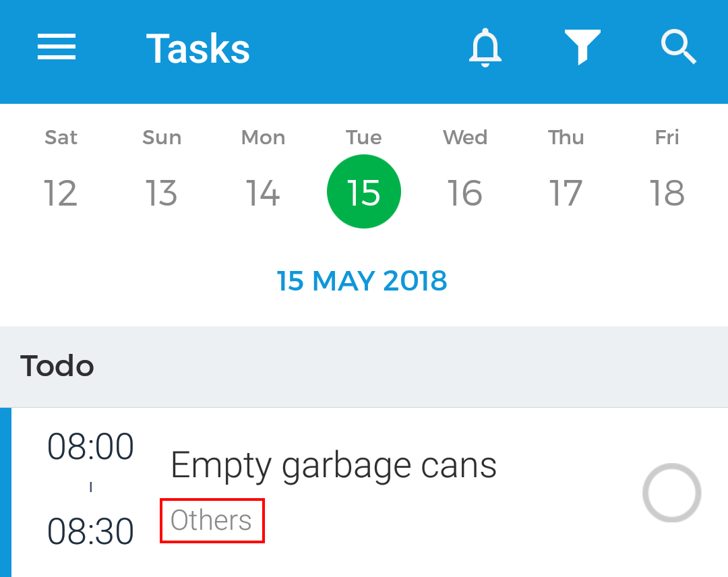The height and width of the screenshot is (577, 728).
Task: Click the 08:00 start time
Action: pos(90,446)
